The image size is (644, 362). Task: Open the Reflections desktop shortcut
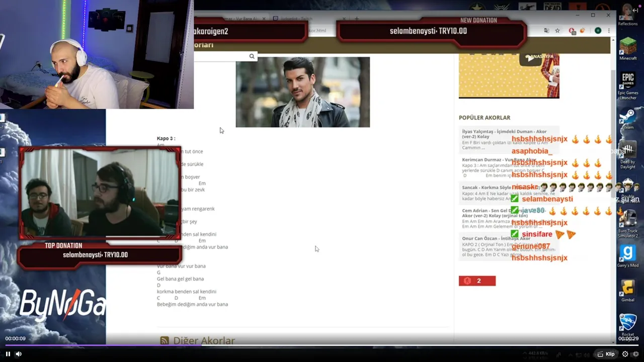tap(628, 15)
